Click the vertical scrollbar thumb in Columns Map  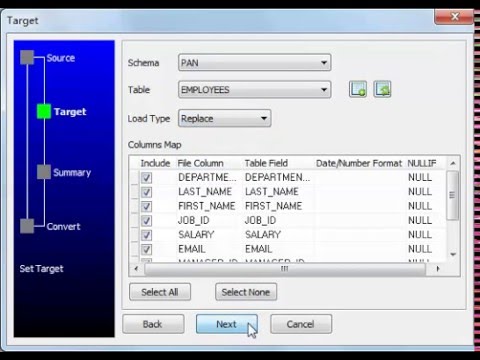coord(452,195)
